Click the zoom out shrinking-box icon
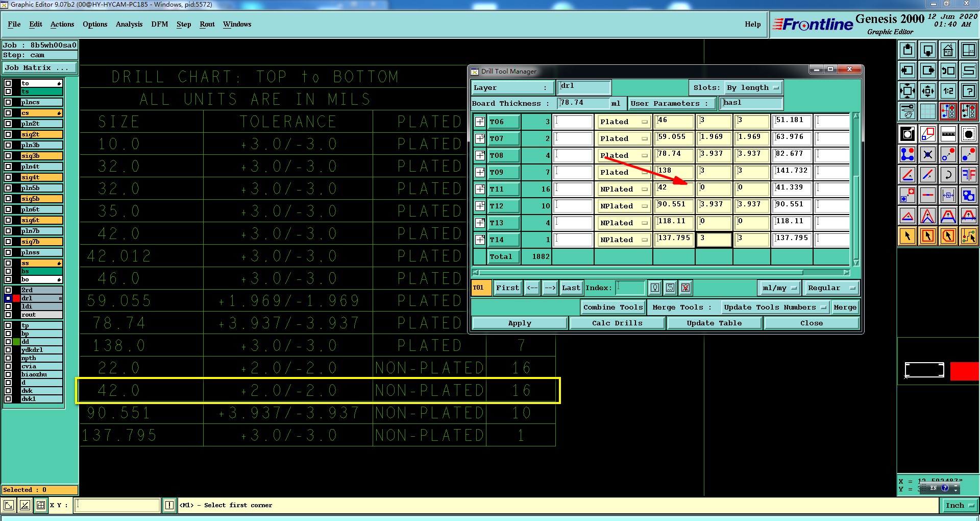This screenshot has width=980, height=521. point(928,91)
